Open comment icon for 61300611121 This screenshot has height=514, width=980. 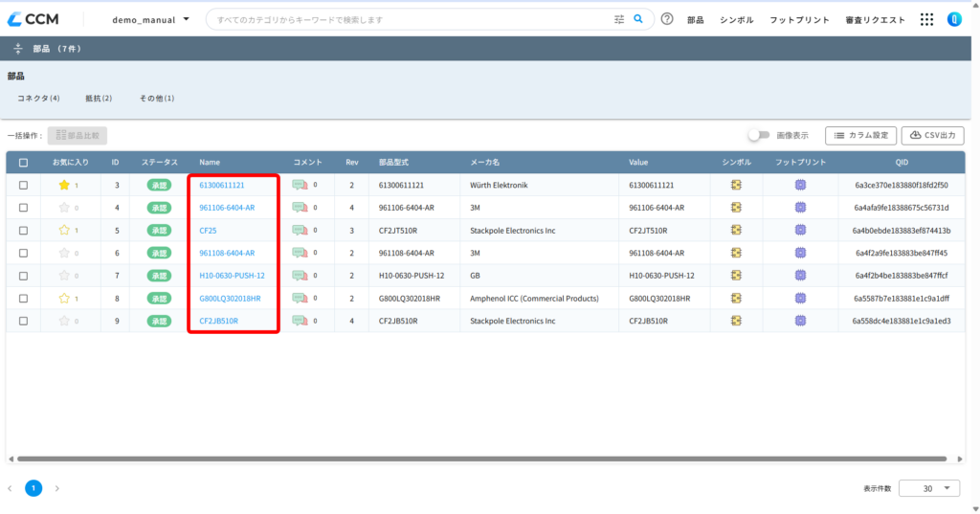click(300, 185)
